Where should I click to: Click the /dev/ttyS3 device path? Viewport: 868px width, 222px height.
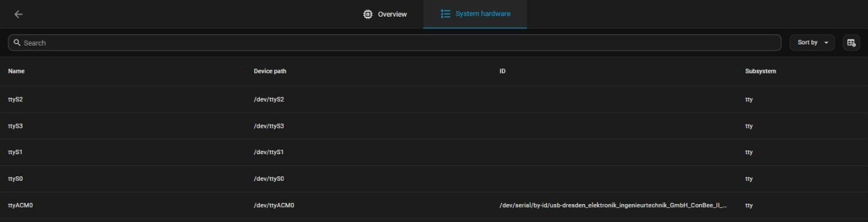point(269,126)
